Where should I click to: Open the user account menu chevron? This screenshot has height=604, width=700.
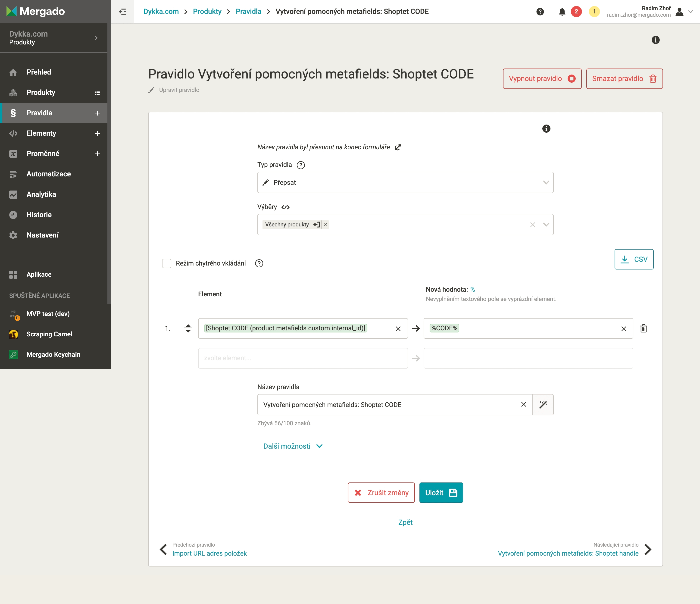click(x=691, y=12)
